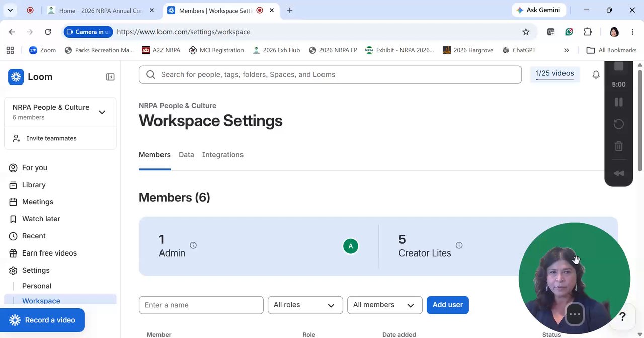Open the Zoom bookmark
The height and width of the screenshot is (338, 644).
tap(43, 50)
